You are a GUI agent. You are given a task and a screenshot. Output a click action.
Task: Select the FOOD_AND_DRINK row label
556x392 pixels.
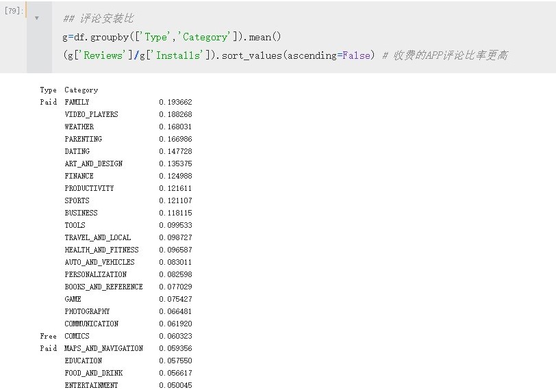click(94, 374)
